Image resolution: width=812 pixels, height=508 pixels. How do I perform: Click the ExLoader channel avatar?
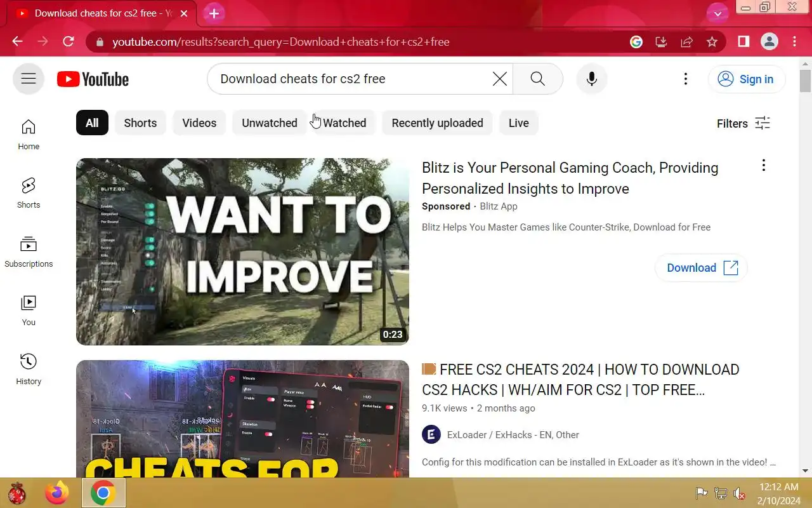pos(431,434)
